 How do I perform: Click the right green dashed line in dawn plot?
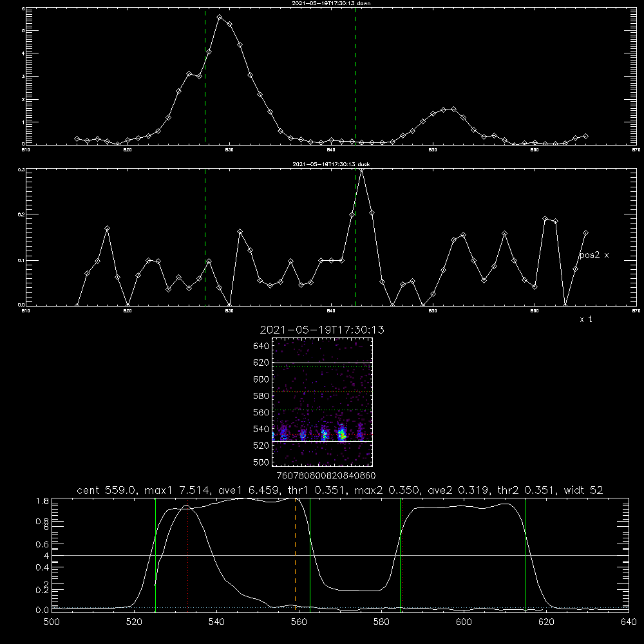(x=355, y=76)
